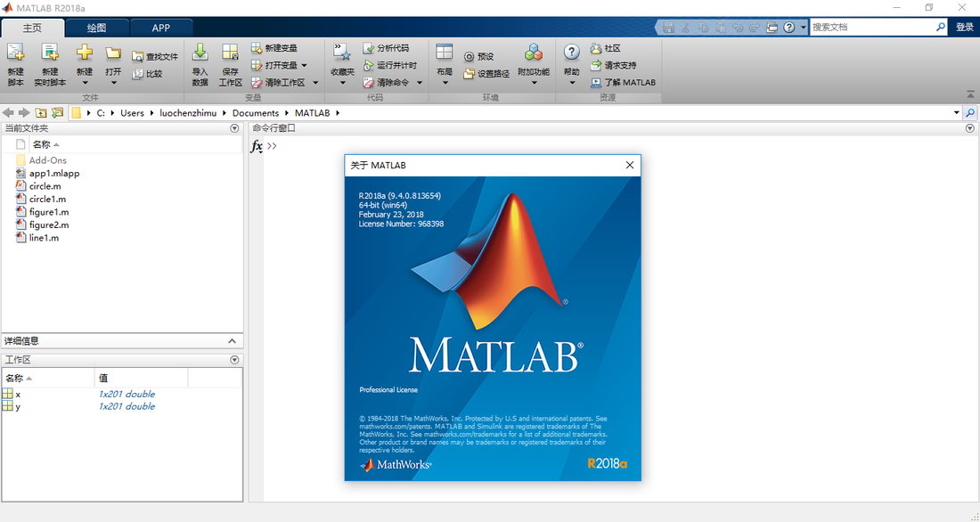Switch to the APP tab
The width and height of the screenshot is (980, 522).
click(161, 29)
